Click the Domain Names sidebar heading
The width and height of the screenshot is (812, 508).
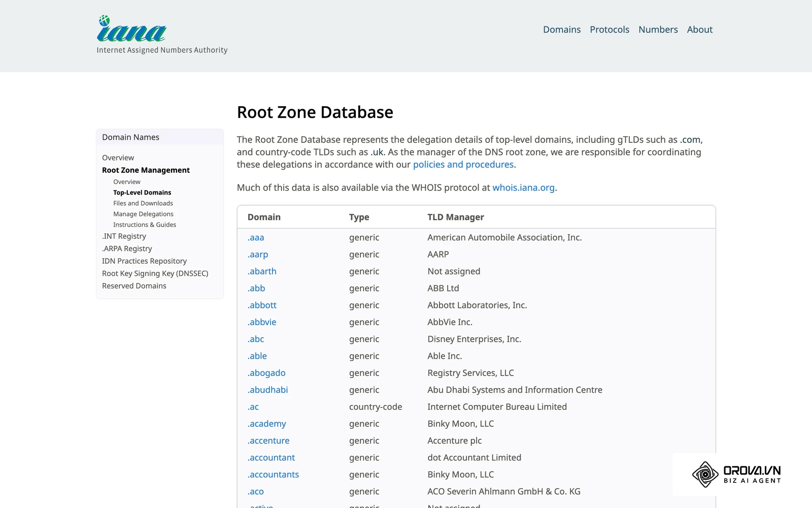130,137
